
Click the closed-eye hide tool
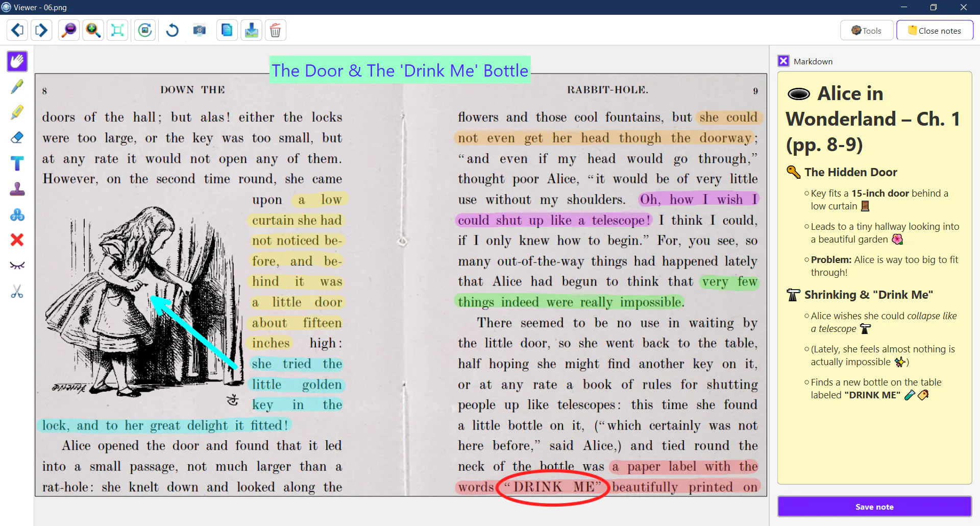(x=17, y=266)
